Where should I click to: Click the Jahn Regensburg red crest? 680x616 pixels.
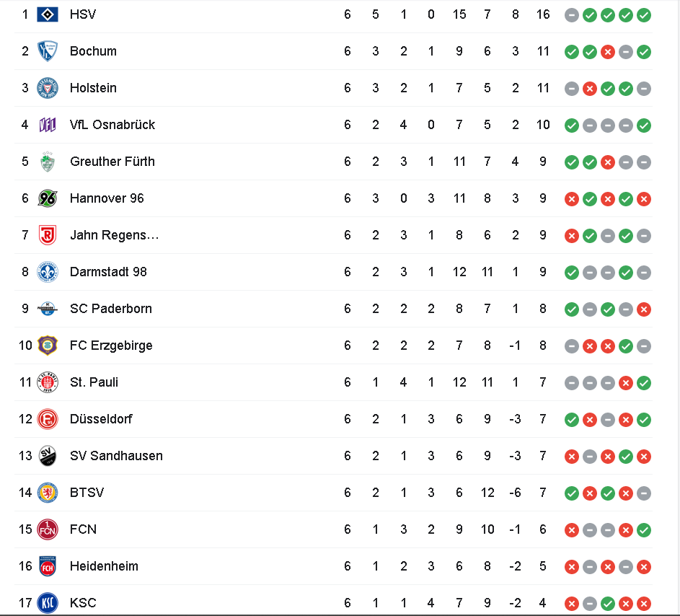[x=48, y=235]
